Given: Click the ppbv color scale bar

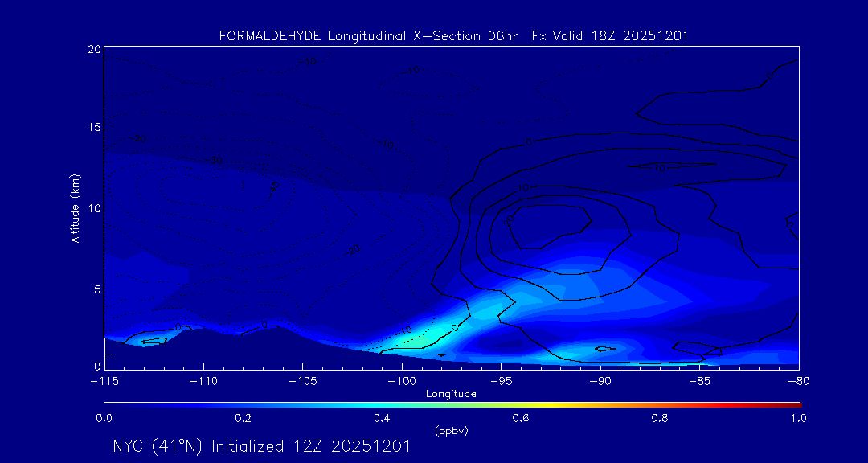Looking at the screenshot, I should point(452,405).
